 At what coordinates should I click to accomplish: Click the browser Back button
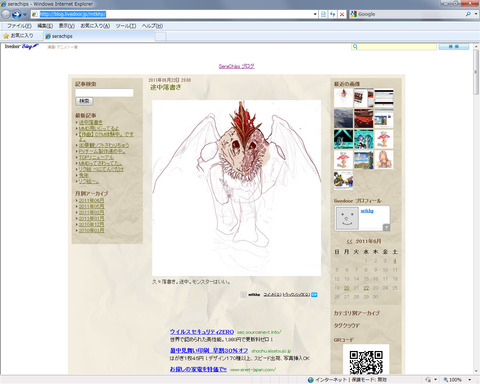tap(6, 14)
